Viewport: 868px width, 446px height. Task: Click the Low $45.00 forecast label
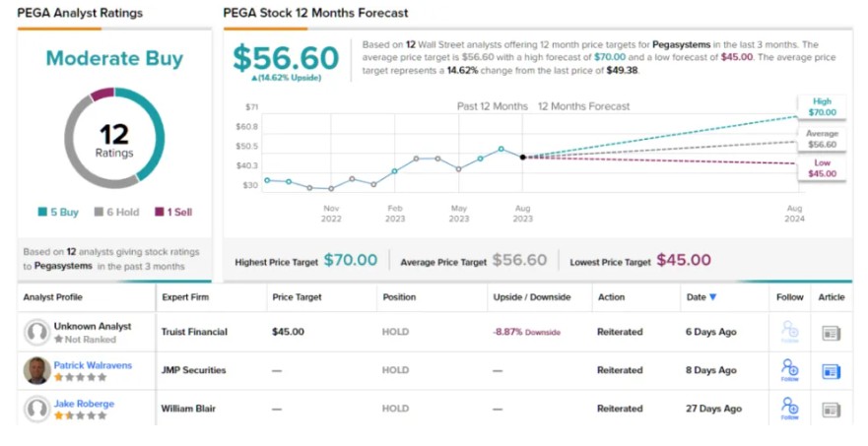point(822,168)
